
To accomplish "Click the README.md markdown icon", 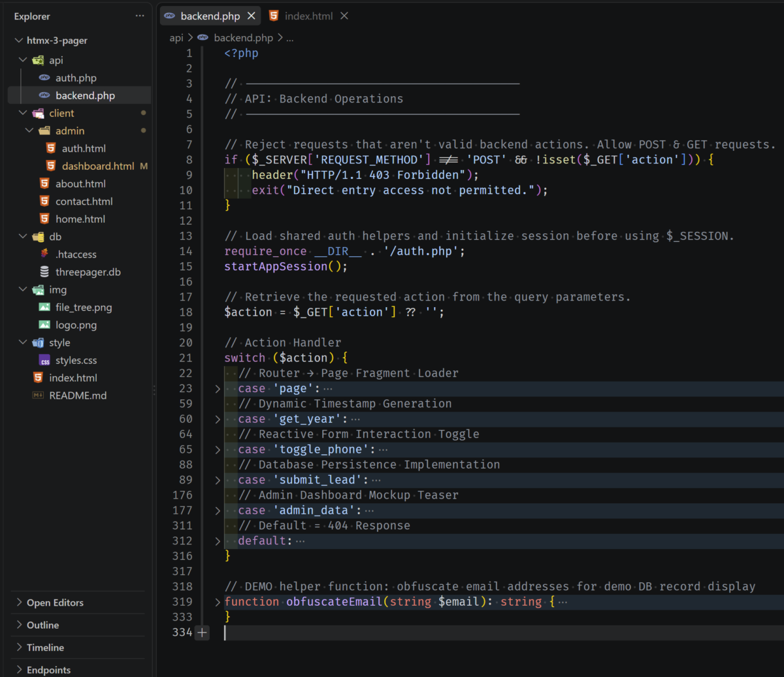I will pos(38,395).
